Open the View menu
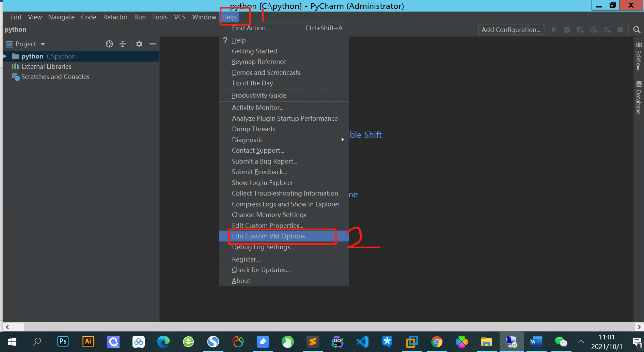 [35, 17]
